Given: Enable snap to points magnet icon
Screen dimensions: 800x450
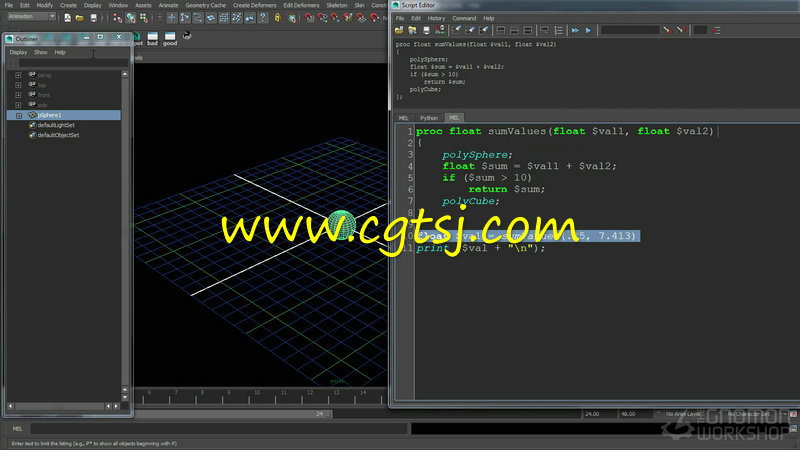Looking at the screenshot, I should (x=335, y=18).
